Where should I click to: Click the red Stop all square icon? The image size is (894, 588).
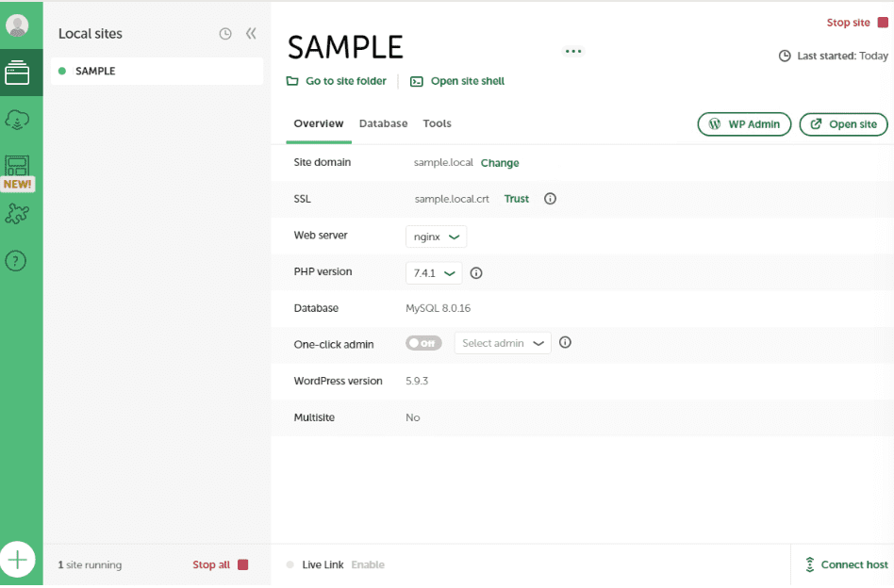pos(243,564)
